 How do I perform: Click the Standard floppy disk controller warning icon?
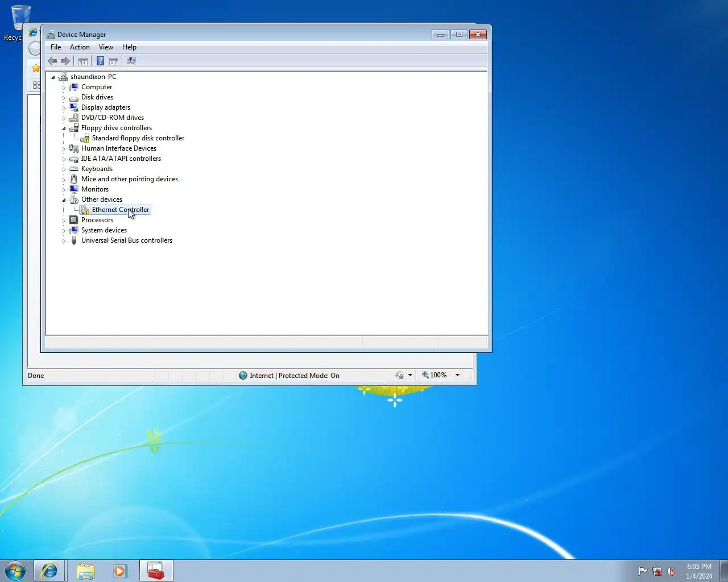tap(85, 138)
